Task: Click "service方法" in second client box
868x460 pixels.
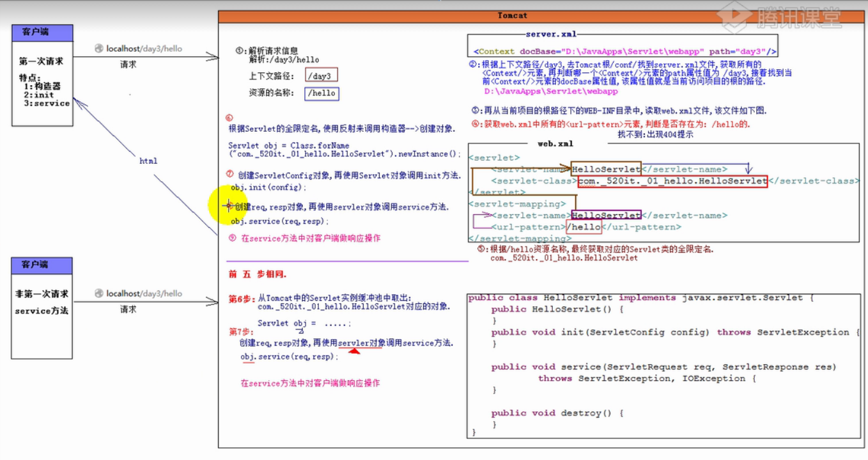Action: pos(42,311)
